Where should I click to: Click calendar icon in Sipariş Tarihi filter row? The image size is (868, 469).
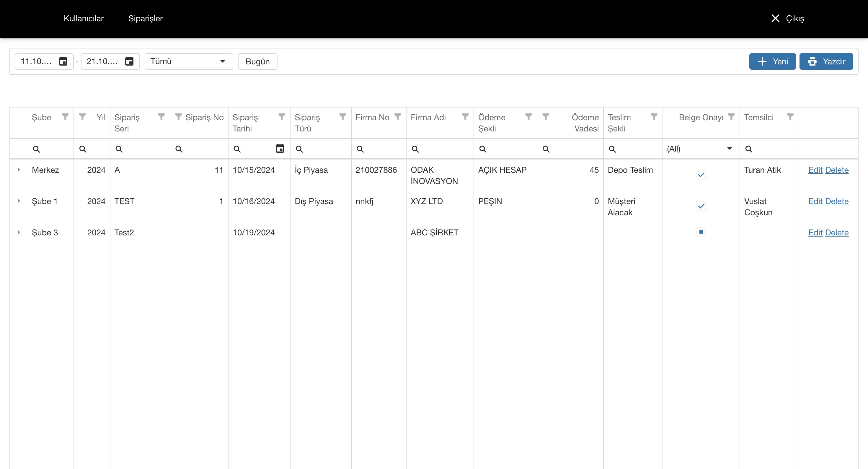(280, 148)
